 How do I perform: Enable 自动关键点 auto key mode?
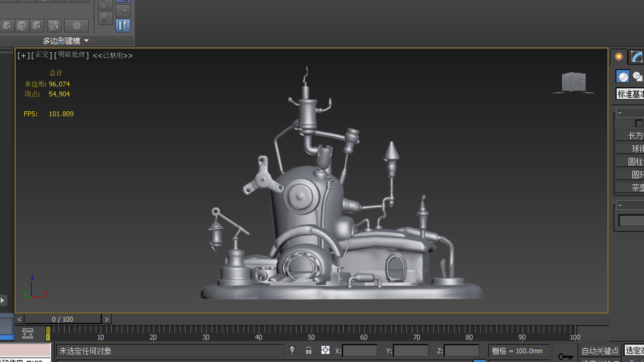(x=600, y=351)
